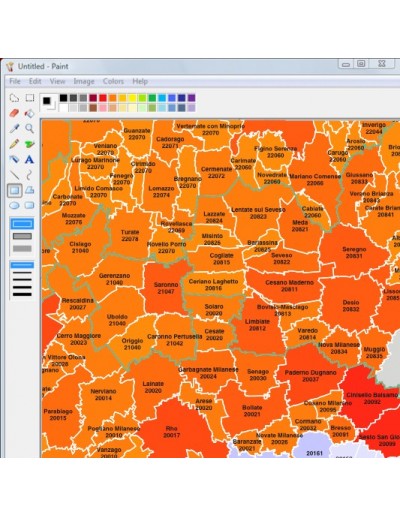Select the green Brush tool
The height and width of the screenshot is (517, 400).
pyautogui.click(x=29, y=144)
